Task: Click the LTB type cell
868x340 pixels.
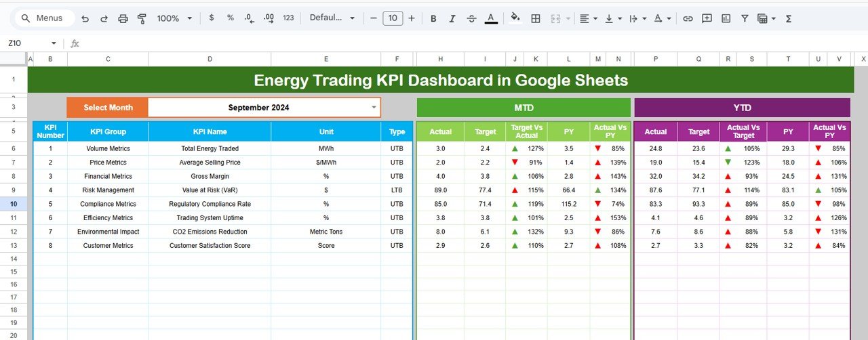Action: click(397, 190)
